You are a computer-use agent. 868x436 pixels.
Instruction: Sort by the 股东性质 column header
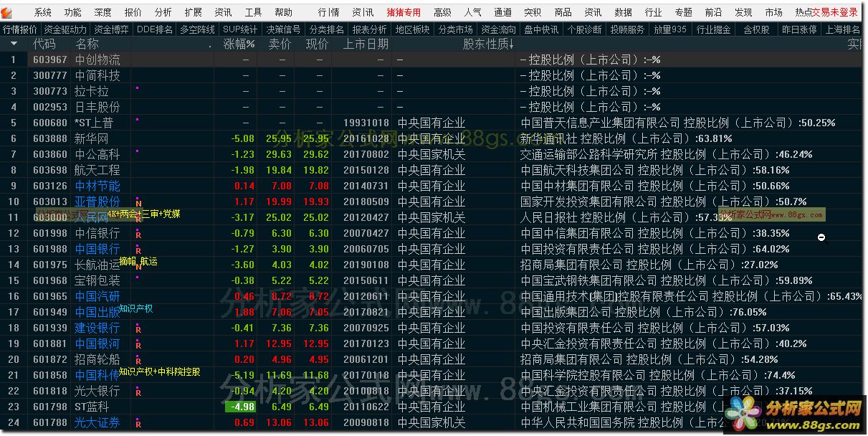489,44
